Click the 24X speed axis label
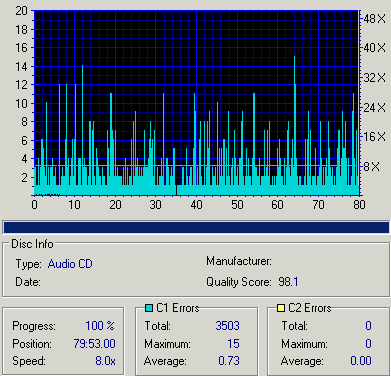This screenshot has height=376, width=391. point(374,108)
